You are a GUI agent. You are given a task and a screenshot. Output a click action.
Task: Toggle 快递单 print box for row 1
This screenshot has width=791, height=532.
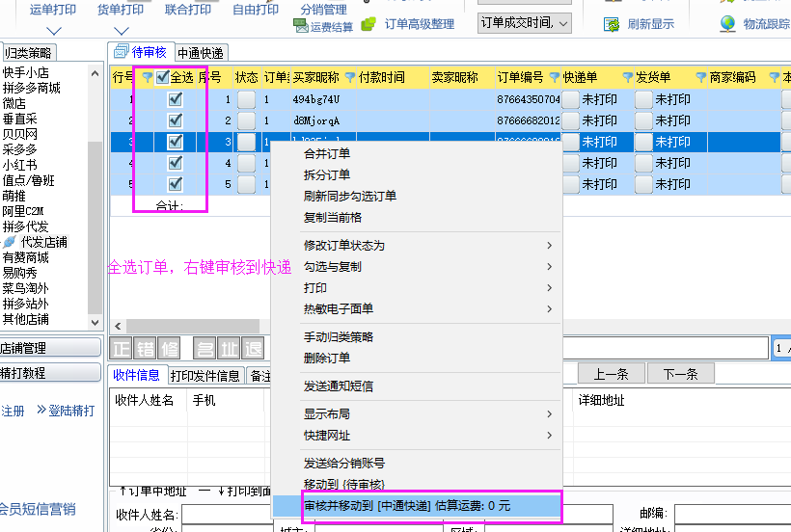[x=570, y=99]
